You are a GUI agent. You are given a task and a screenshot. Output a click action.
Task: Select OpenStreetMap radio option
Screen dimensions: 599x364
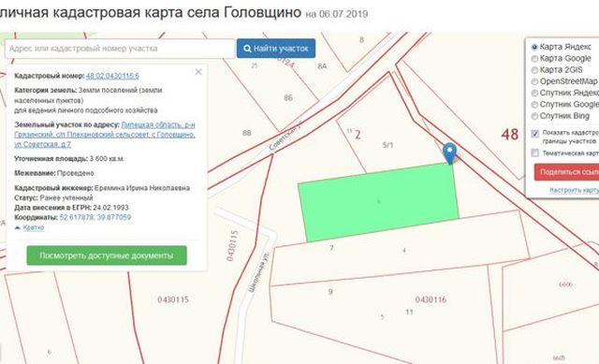[x=534, y=81]
